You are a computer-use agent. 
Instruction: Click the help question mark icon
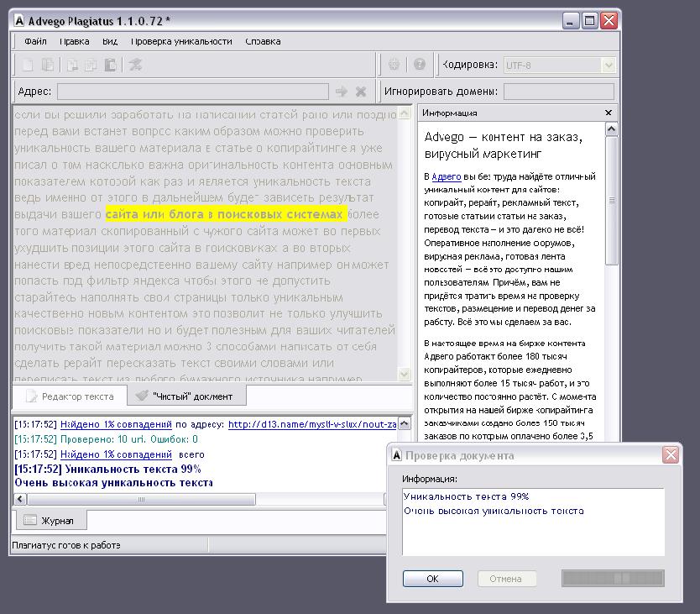pyautogui.click(x=419, y=65)
